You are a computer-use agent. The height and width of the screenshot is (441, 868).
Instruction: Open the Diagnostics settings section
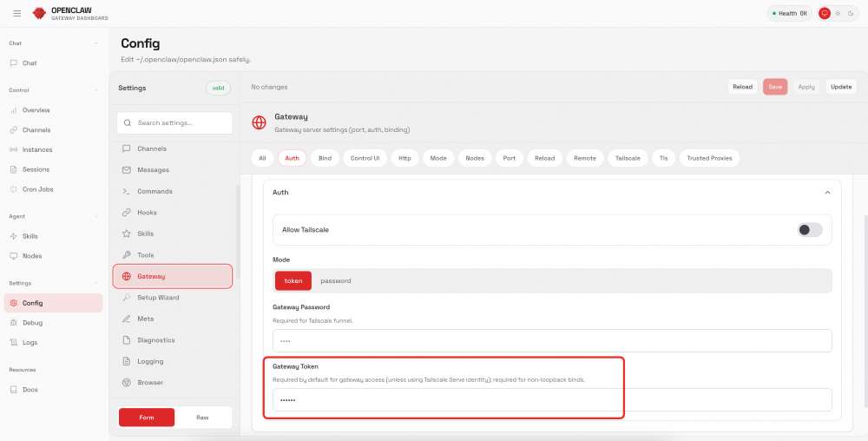pyautogui.click(x=155, y=340)
